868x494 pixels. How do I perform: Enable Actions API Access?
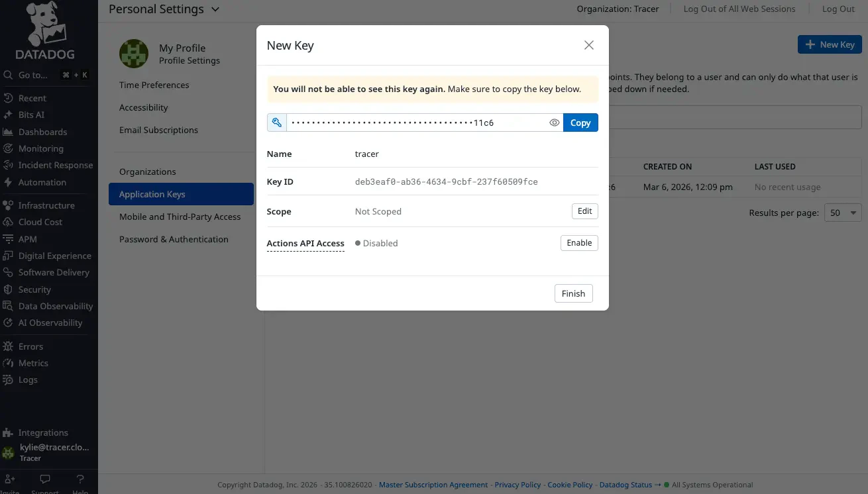pos(578,243)
